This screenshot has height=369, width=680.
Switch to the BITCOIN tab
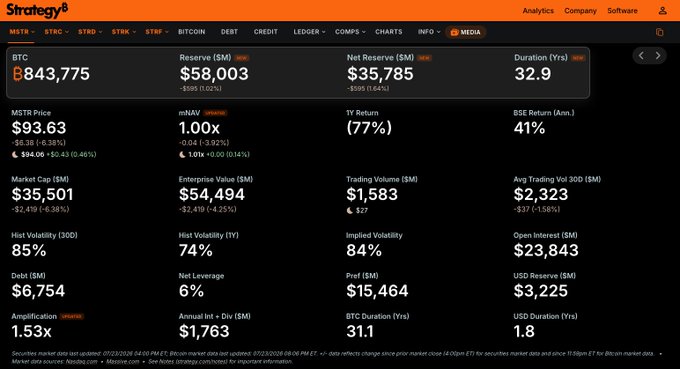coord(192,32)
